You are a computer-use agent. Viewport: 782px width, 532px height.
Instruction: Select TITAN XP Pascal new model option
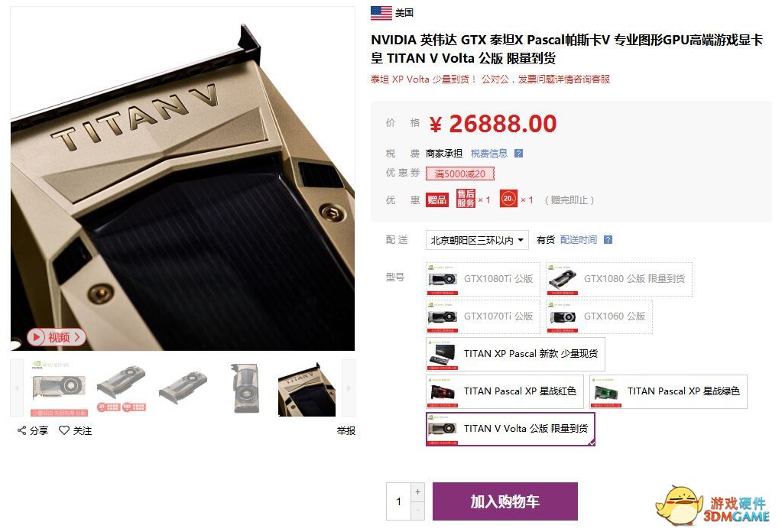click(515, 354)
